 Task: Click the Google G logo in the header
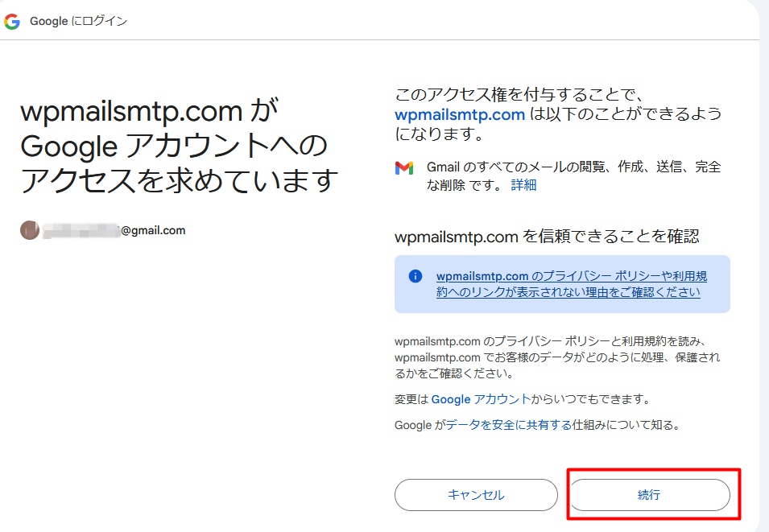coord(13,22)
